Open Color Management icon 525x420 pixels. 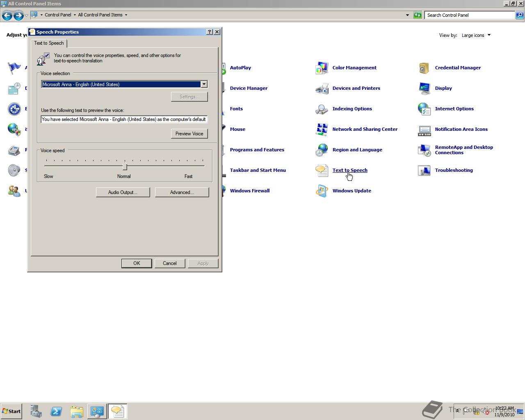[x=322, y=68]
